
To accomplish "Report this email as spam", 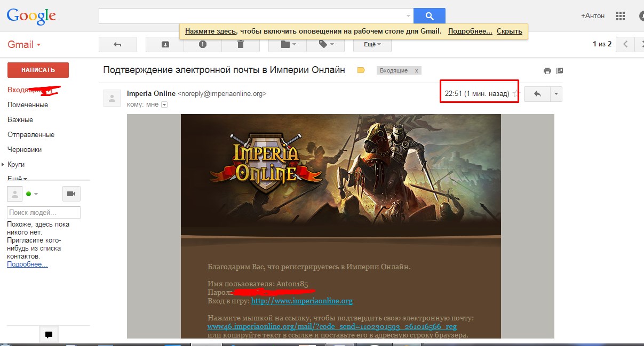I will tap(203, 44).
